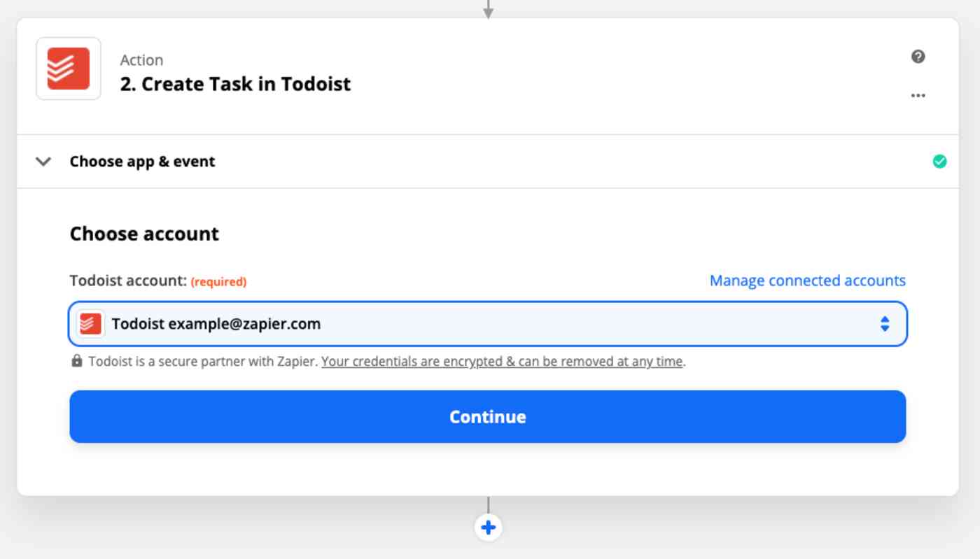Viewport: 980px width, 559px height.
Task: Open the credentials are encrypted link
Action: (502, 362)
